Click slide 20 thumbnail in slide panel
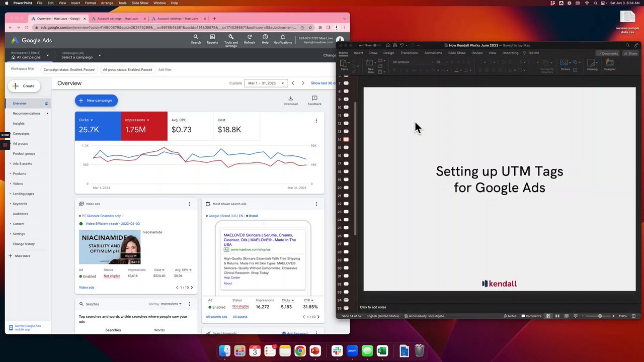 (346, 188)
